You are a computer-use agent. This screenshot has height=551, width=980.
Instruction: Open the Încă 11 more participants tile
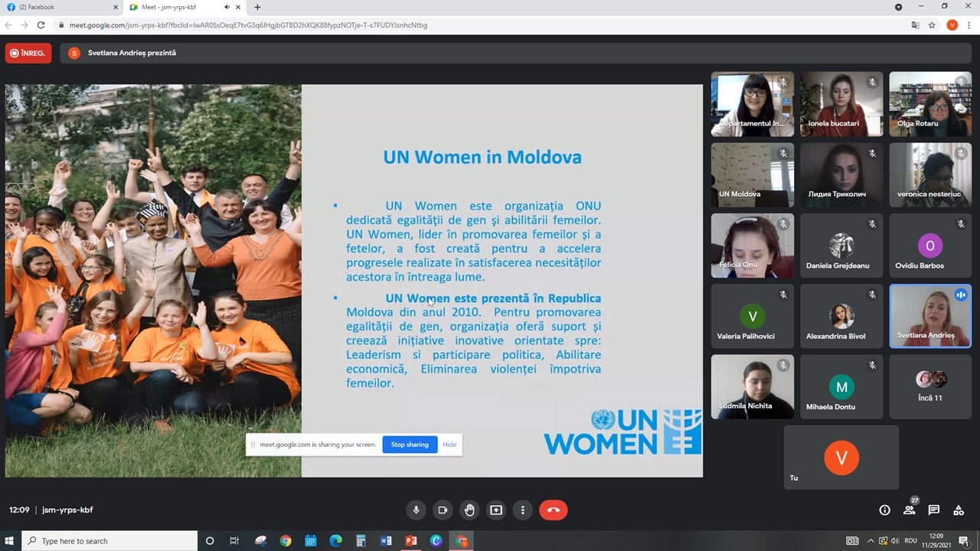pyautogui.click(x=930, y=386)
